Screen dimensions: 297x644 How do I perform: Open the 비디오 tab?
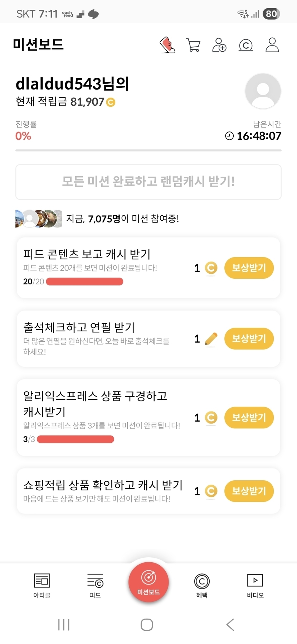tap(255, 585)
